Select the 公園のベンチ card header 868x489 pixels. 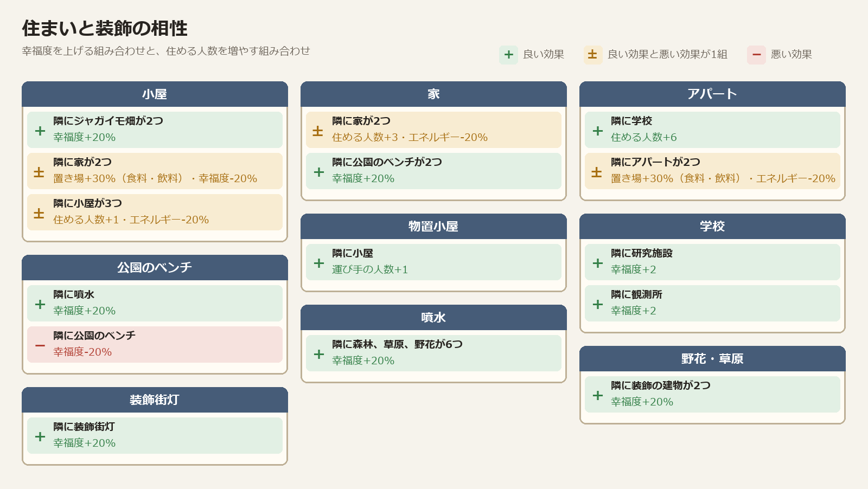(x=155, y=268)
